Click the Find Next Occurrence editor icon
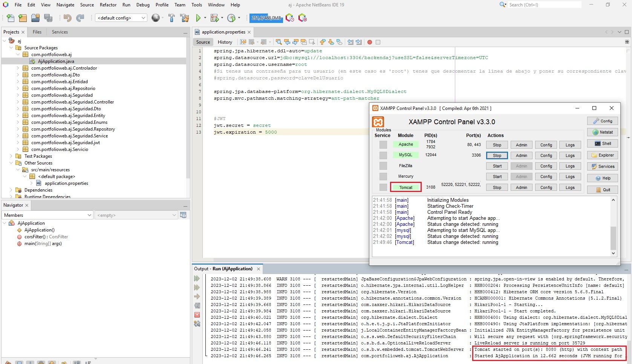 click(x=295, y=42)
